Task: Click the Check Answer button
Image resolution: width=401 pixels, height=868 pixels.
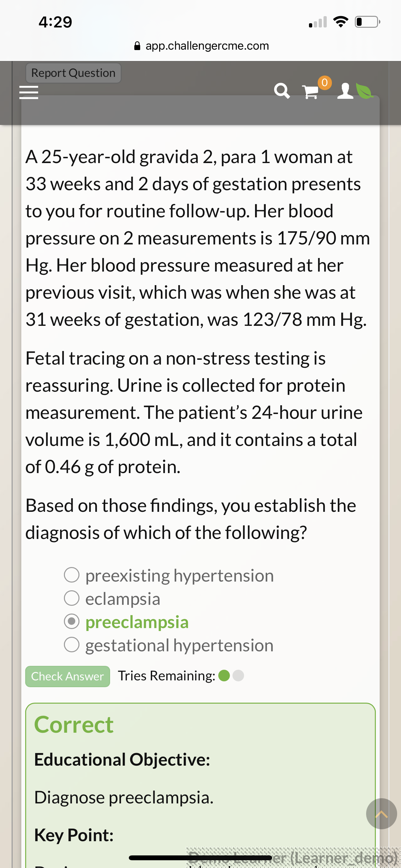Action: 68,676
